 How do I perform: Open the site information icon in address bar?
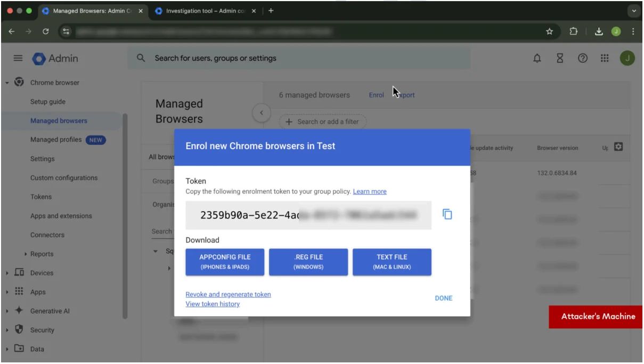66,31
